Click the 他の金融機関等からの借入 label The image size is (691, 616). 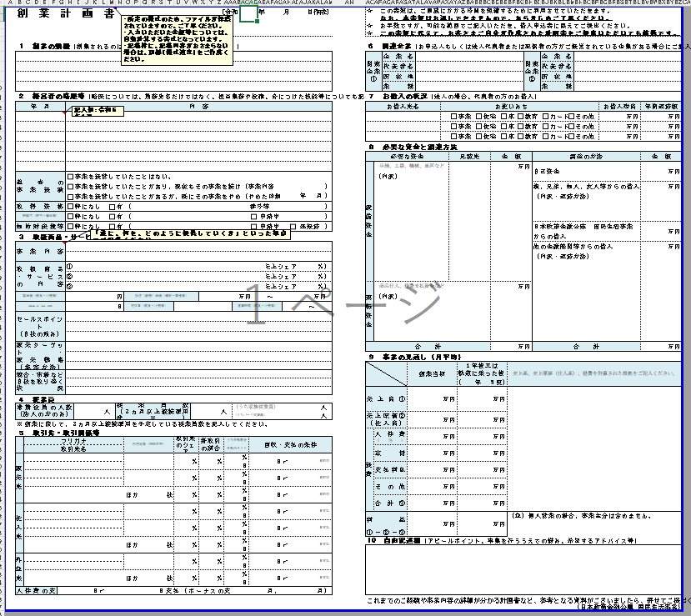pos(573,246)
